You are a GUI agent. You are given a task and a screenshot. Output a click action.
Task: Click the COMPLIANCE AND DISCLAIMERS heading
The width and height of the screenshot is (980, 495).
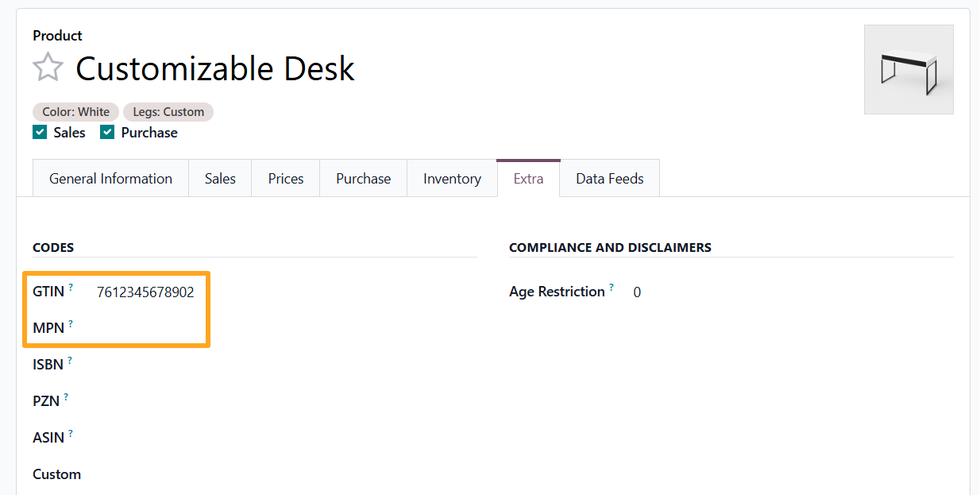pos(610,247)
